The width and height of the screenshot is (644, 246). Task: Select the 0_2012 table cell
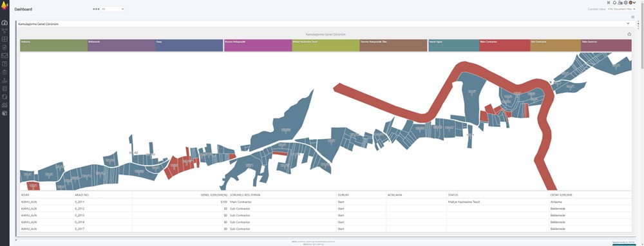tap(102, 209)
